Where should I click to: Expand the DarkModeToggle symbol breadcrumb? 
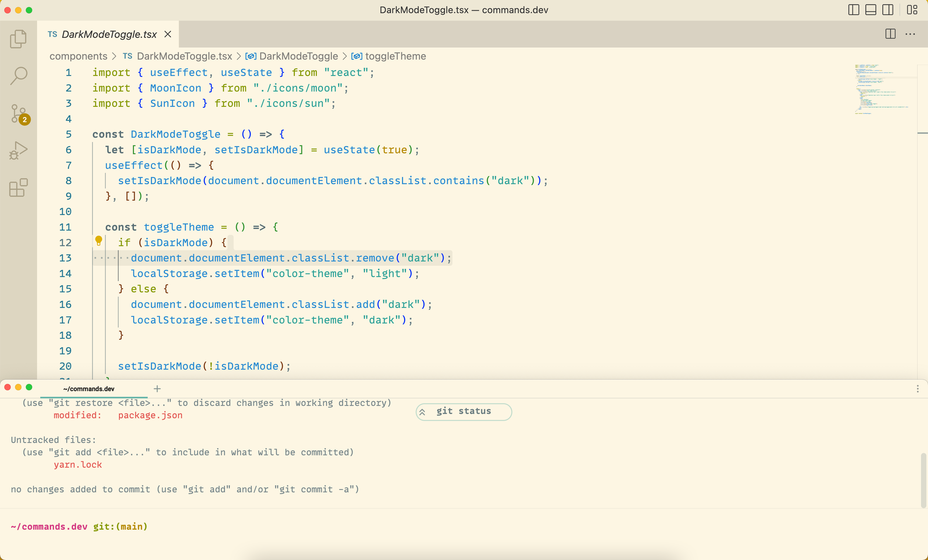point(298,56)
